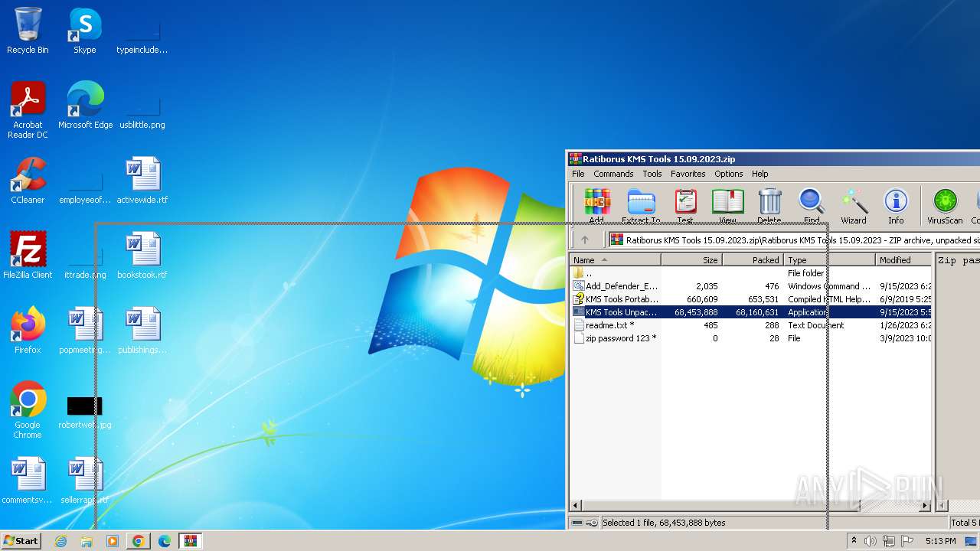Open the Wizard tool
This screenshot has height=551, width=980.
point(854,205)
